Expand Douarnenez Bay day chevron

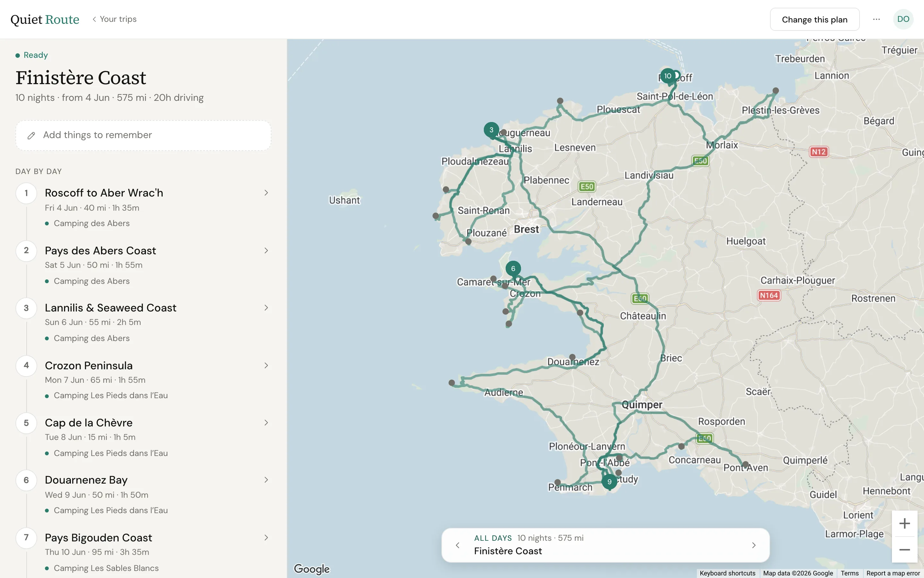tap(266, 480)
